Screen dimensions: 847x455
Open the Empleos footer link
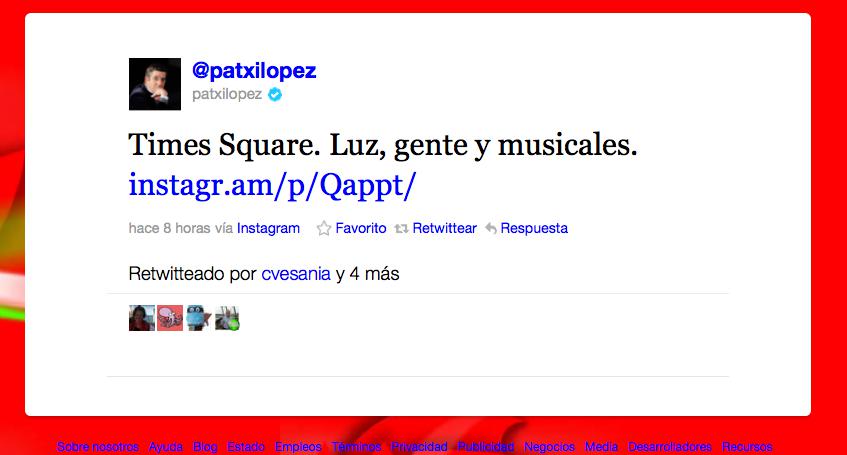coord(298,447)
